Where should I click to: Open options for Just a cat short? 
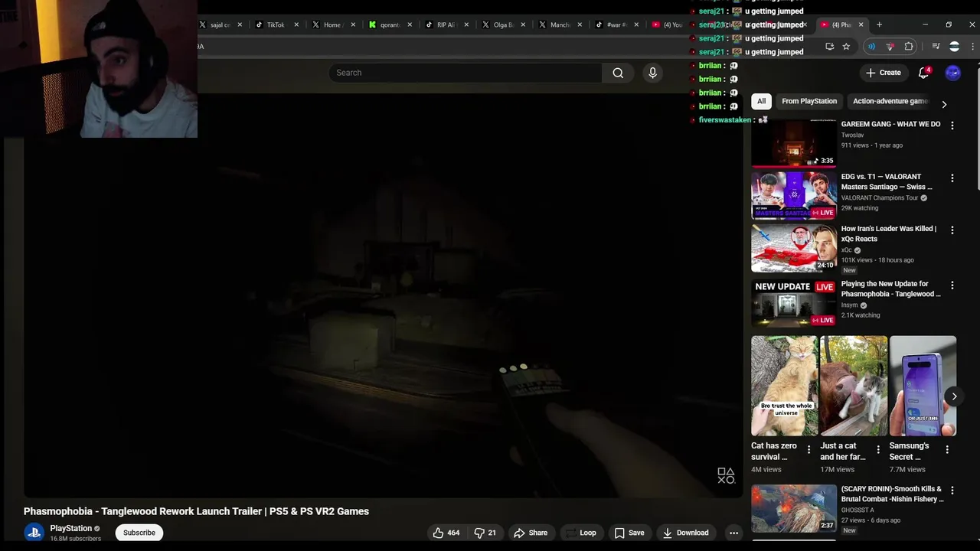(x=878, y=450)
